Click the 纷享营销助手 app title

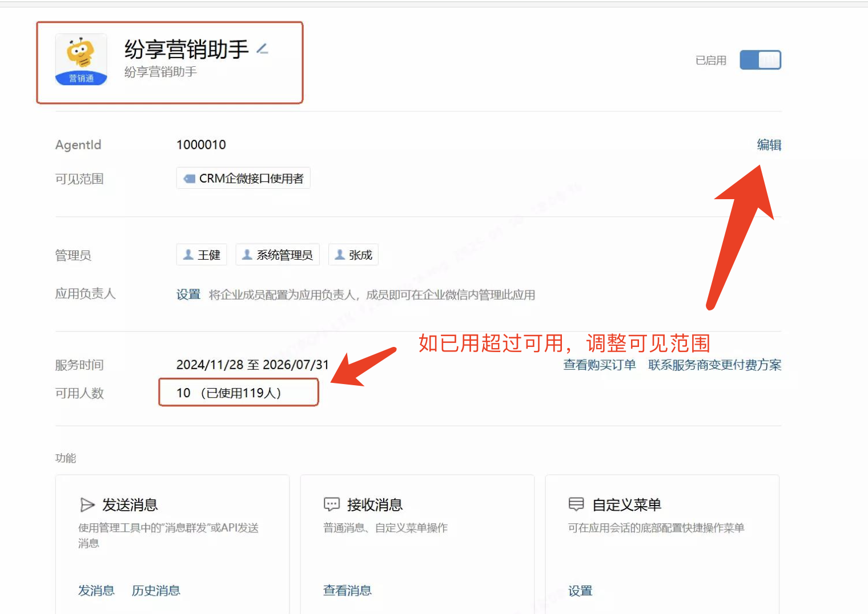(187, 50)
